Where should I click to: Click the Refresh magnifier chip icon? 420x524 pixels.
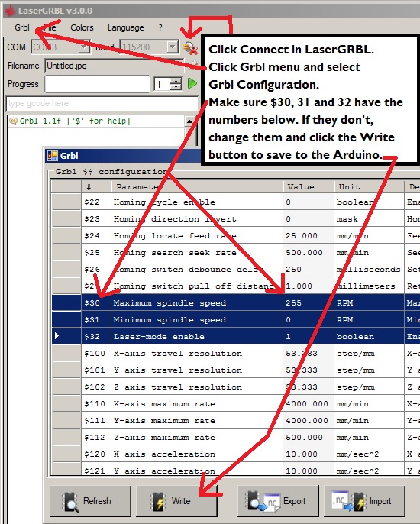coord(70,502)
